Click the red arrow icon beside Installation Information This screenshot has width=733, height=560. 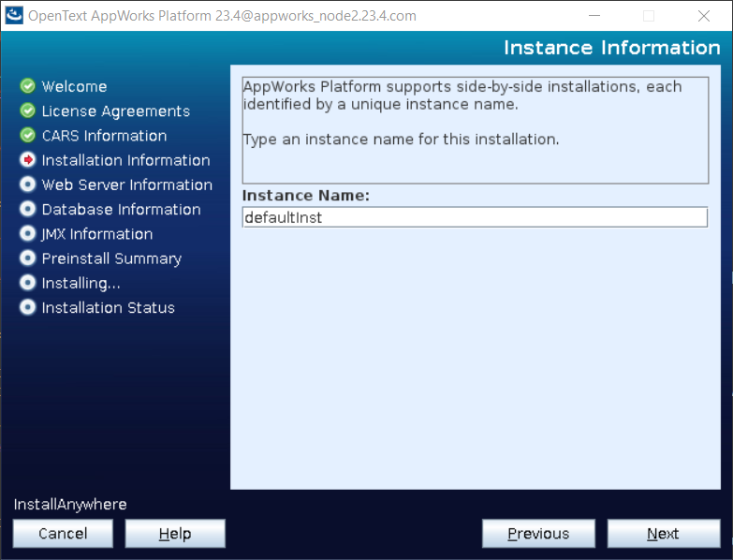pyautogui.click(x=27, y=160)
